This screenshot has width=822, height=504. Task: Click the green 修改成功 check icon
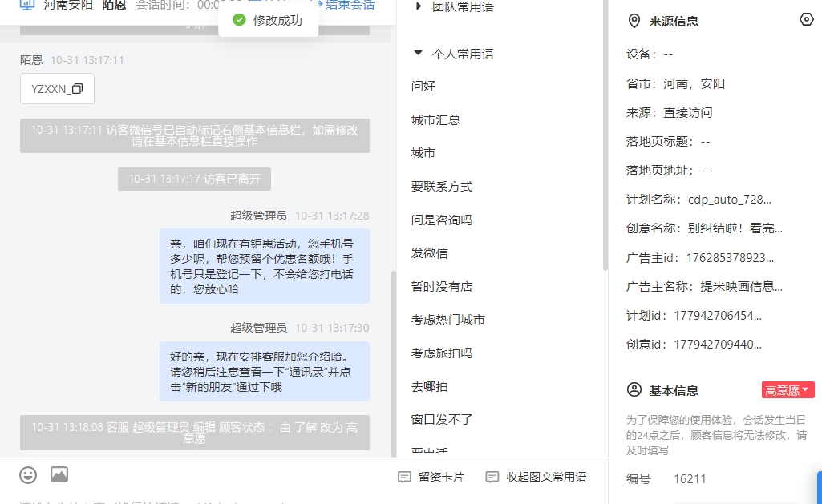click(239, 20)
